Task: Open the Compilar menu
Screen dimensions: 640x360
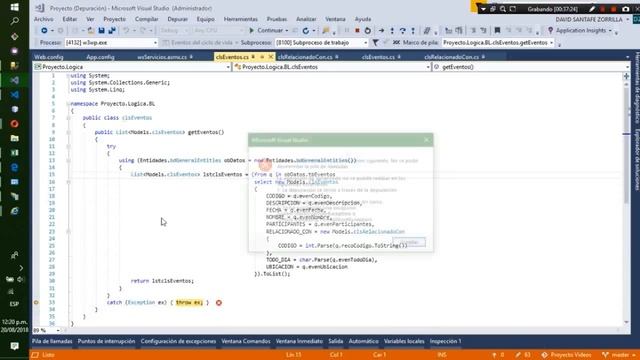Action: [147, 19]
